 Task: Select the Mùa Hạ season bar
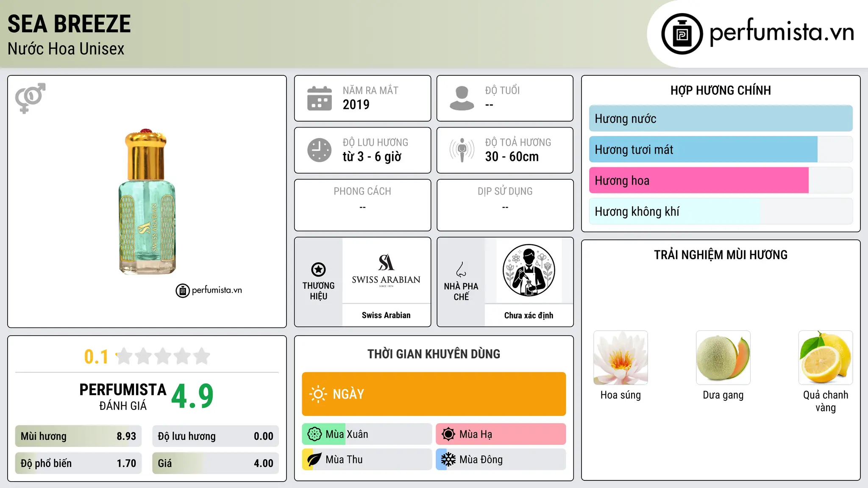(501, 434)
